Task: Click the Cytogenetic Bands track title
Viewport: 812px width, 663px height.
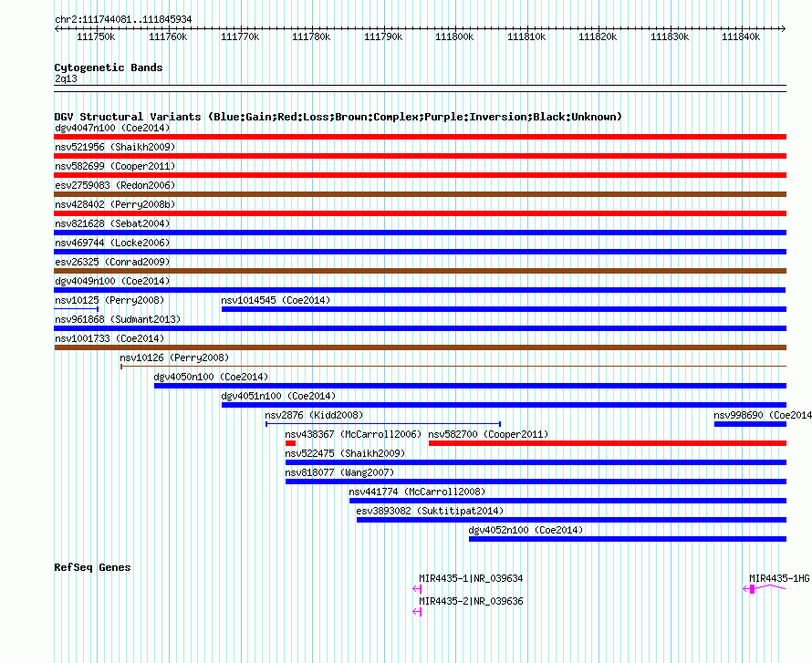Action: tap(109, 67)
